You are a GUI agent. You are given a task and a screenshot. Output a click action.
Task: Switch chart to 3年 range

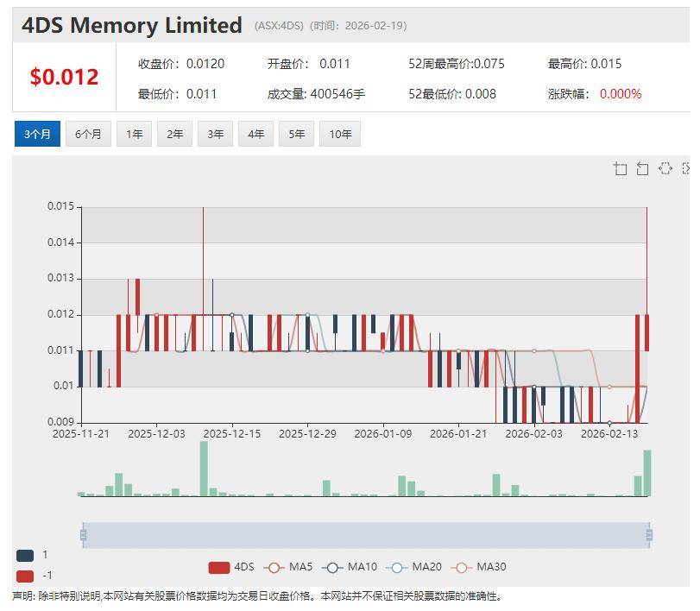tap(215, 134)
